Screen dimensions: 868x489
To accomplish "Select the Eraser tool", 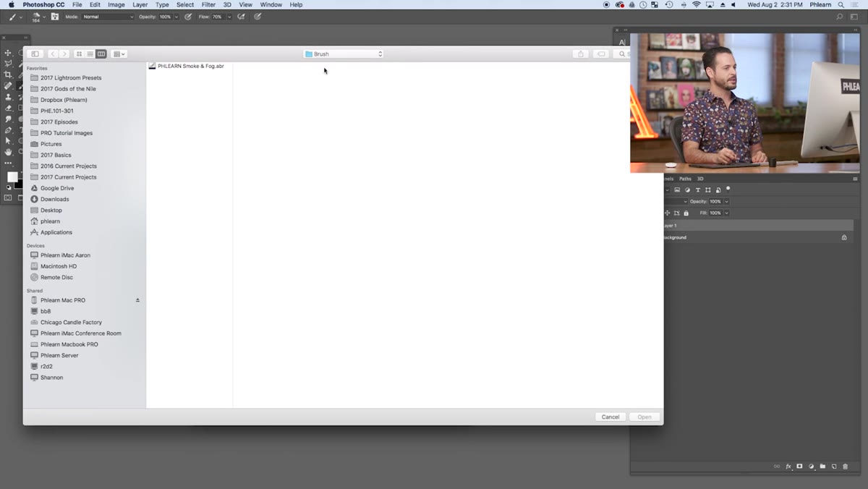I will 8,108.
